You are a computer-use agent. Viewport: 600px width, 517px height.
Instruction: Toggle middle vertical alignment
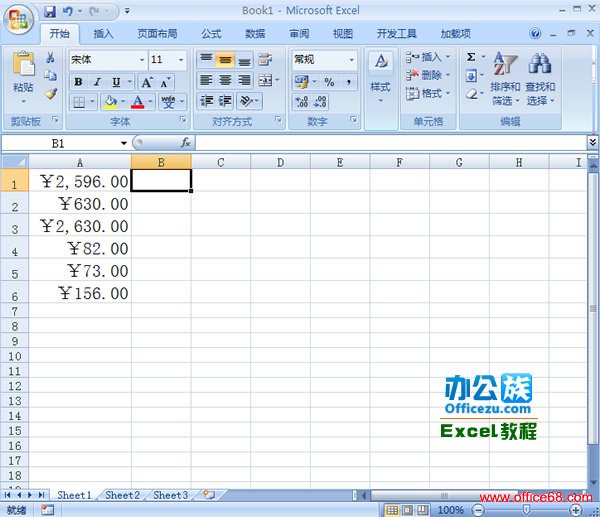(x=225, y=59)
